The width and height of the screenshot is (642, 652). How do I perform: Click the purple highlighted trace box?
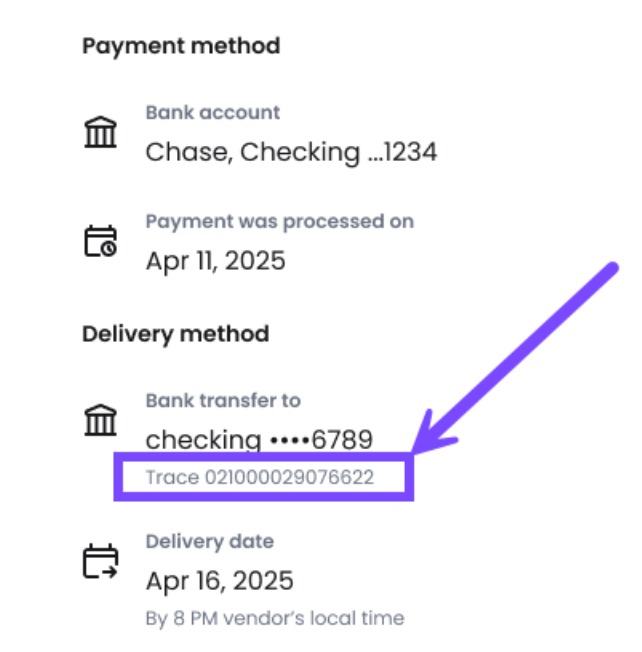264,477
